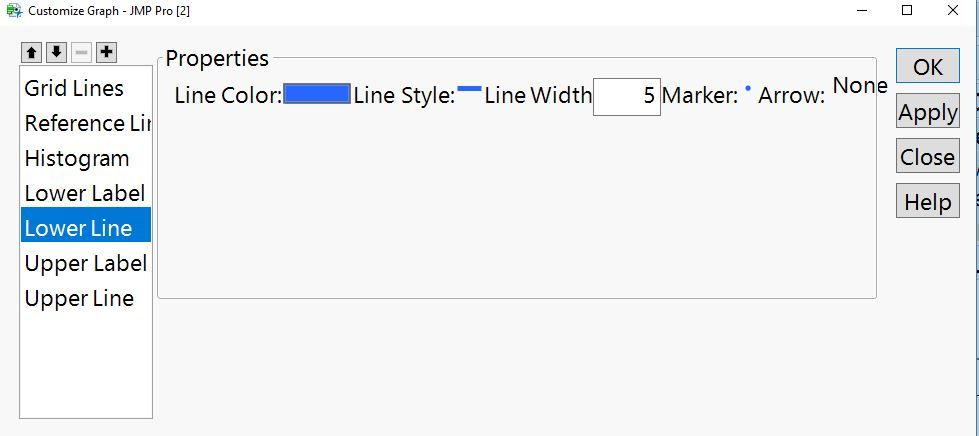Choose Upper Label from the list
979x436 pixels.
tap(85, 264)
